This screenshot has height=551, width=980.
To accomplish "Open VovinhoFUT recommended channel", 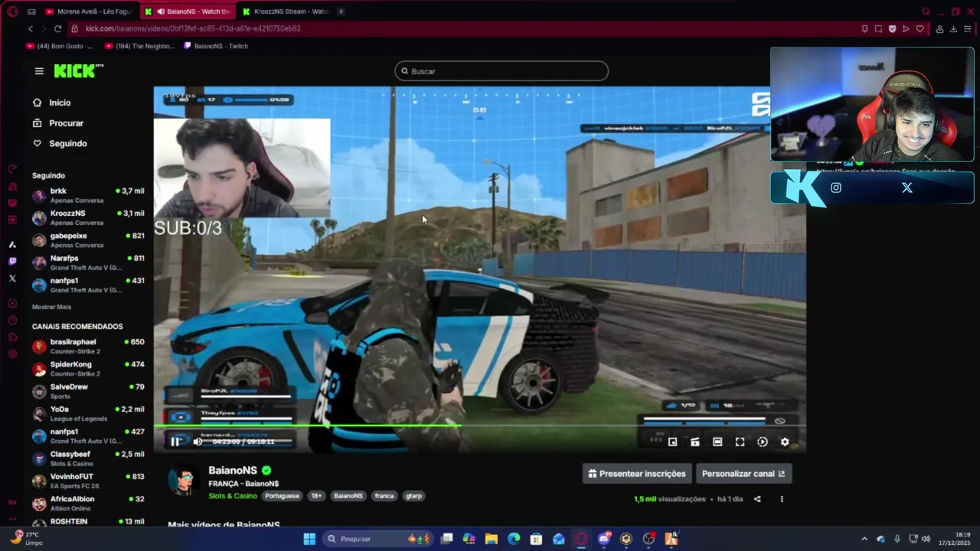I will pyautogui.click(x=88, y=481).
